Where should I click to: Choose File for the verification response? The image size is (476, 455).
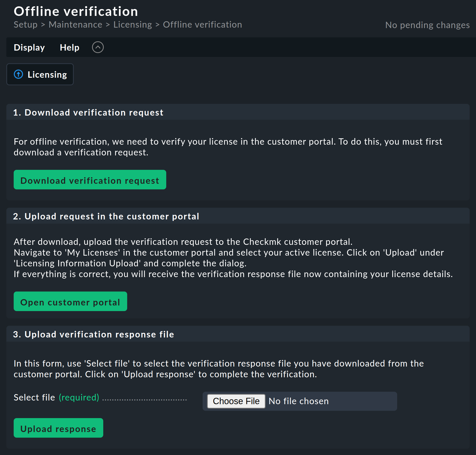click(236, 401)
